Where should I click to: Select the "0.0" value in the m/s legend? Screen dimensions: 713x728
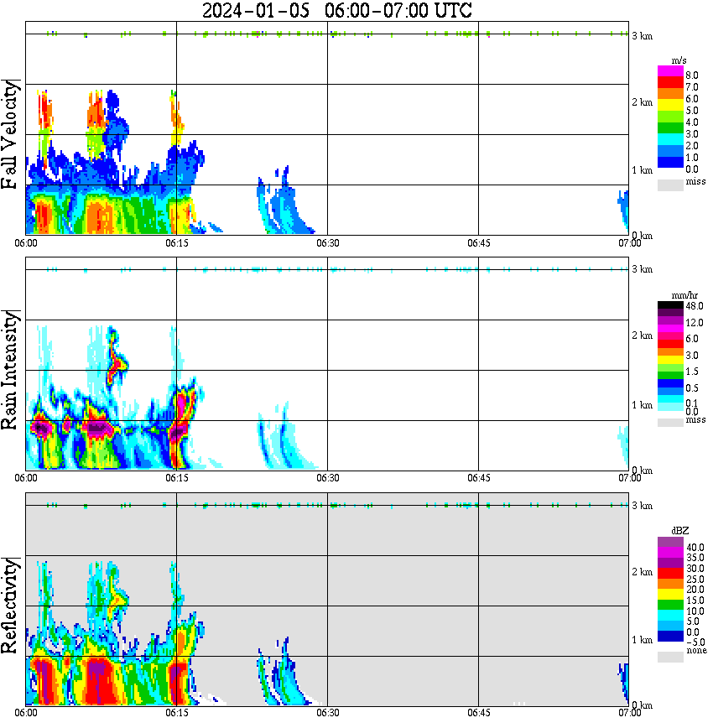click(x=692, y=169)
